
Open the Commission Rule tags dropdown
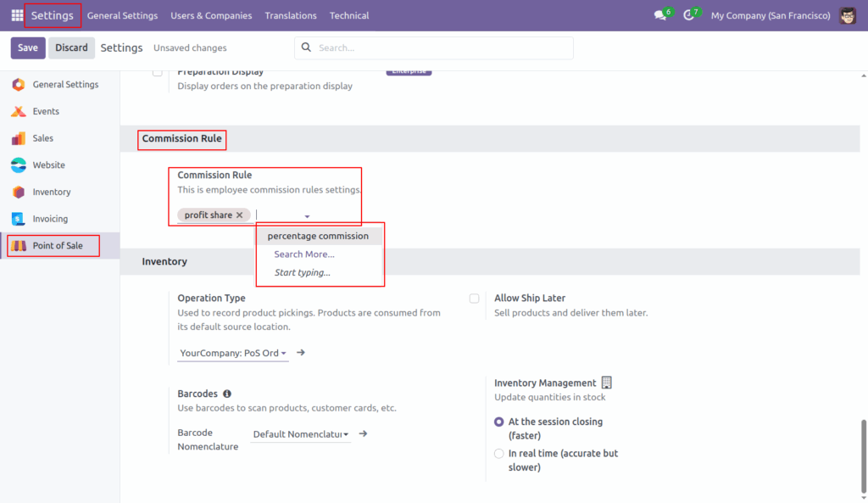308,216
